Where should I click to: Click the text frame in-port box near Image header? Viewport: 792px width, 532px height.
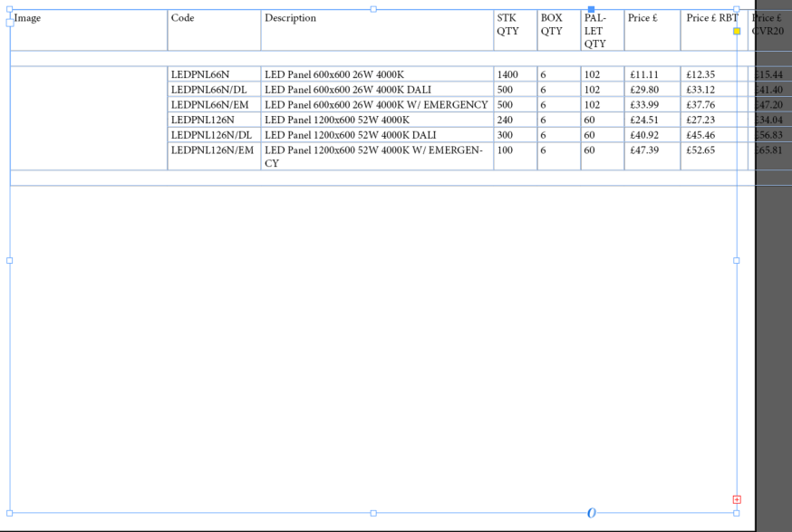10,23
